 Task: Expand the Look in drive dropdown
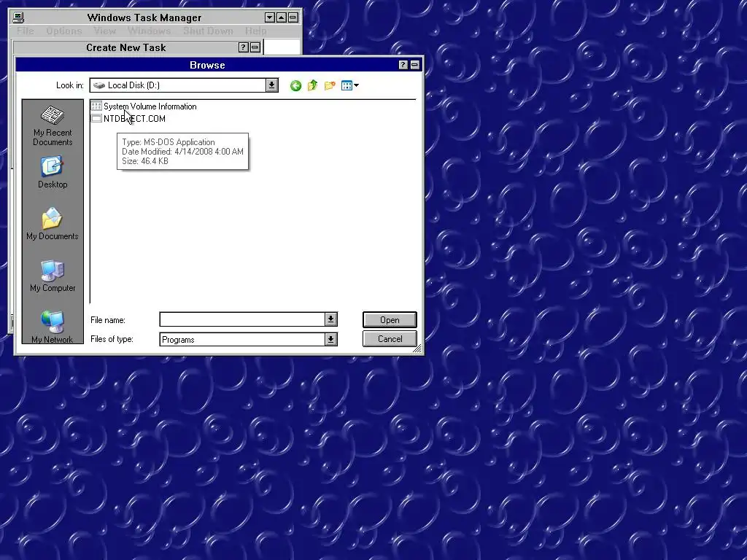(271, 85)
